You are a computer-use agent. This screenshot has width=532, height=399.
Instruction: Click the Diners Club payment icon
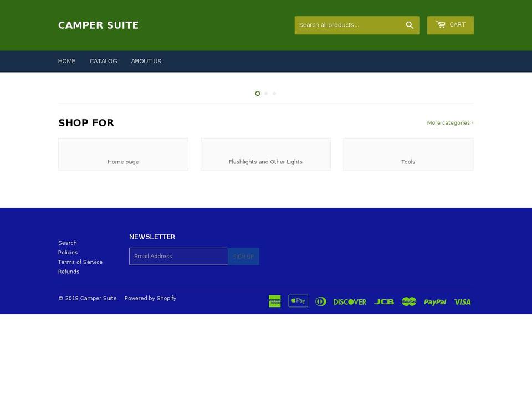(x=321, y=301)
